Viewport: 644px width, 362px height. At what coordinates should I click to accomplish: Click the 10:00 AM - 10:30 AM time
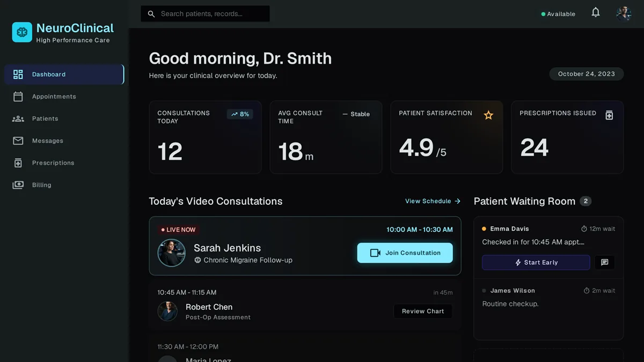coord(420,230)
